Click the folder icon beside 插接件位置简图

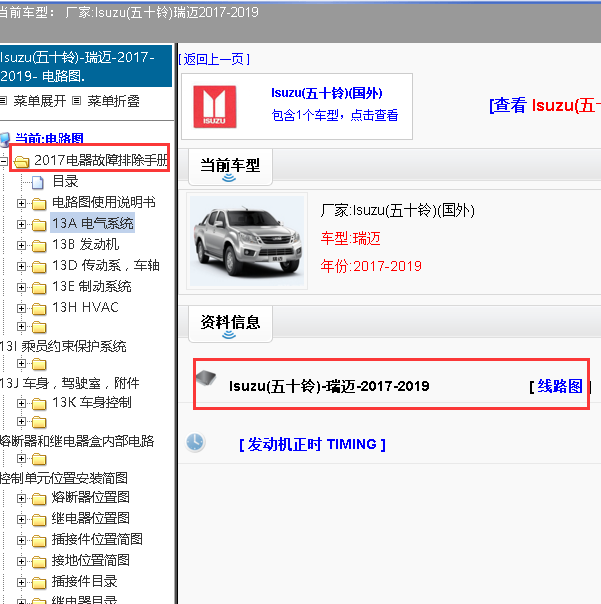point(39,540)
